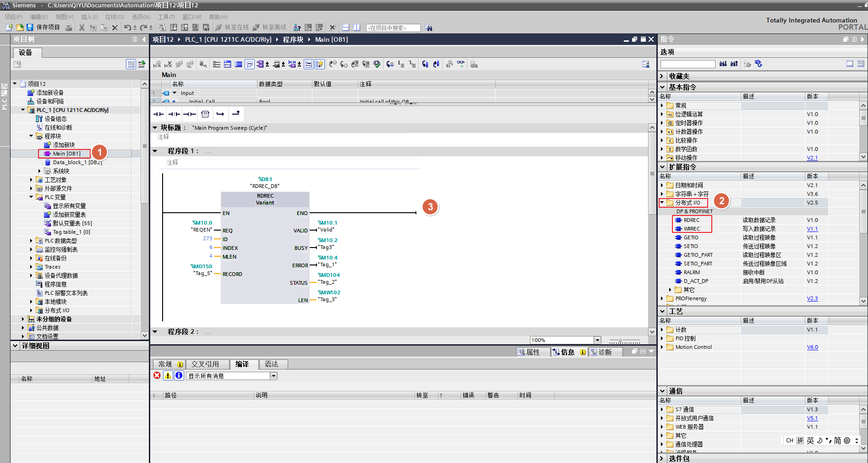Collapse the project tree pane arrow
Image resolution: width=868 pixels, height=463 pixels.
[x=144, y=39]
